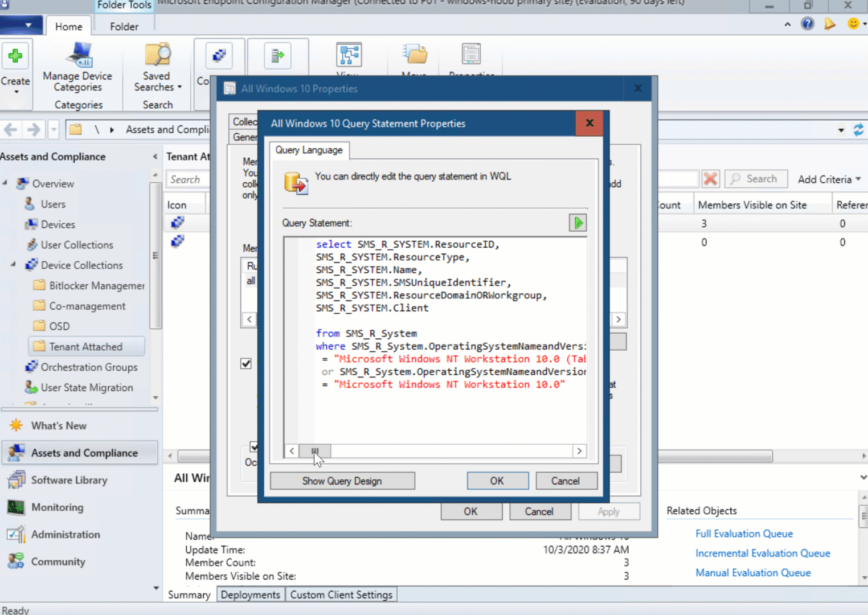Screen dimensions: 868x615
Task: Click the Move folder ribbon icon
Action: point(415,55)
